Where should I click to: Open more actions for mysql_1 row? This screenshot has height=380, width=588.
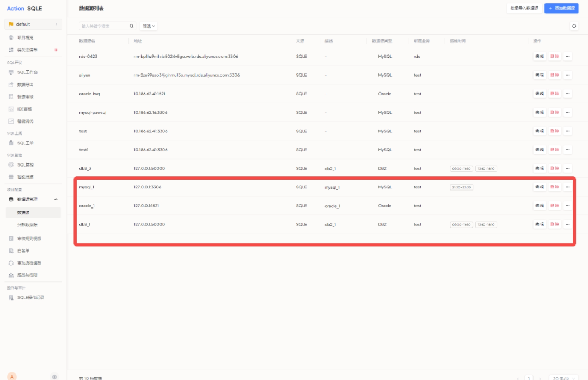click(x=568, y=187)
